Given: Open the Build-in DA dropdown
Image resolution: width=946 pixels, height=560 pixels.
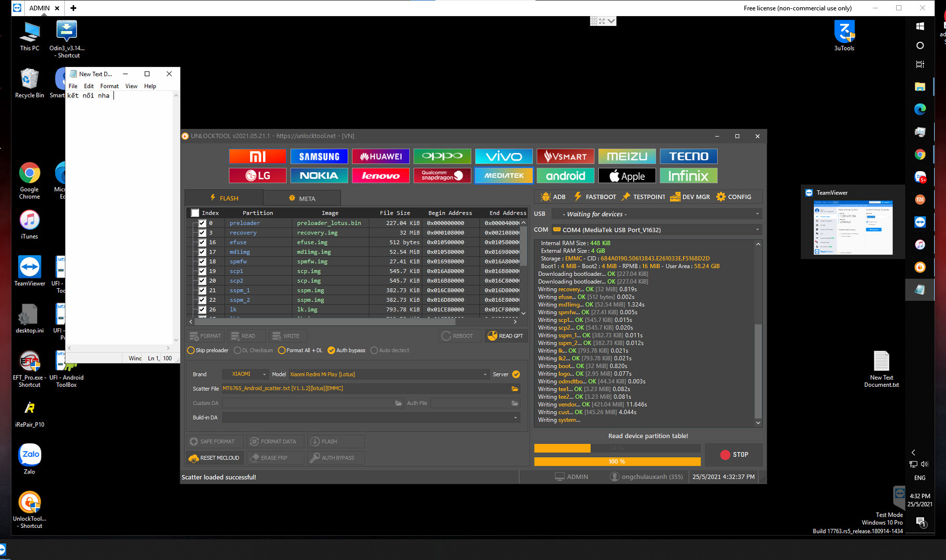Looking at the screenshot, I should (371, 417).
